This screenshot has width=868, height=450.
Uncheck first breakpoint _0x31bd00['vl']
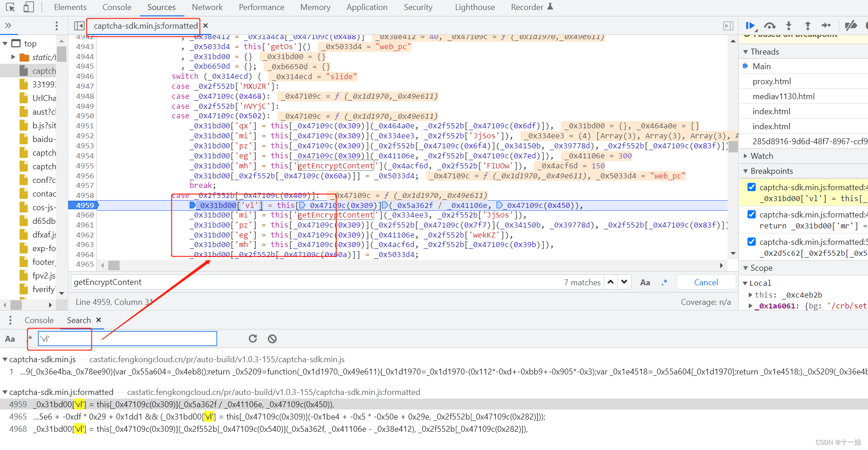pyautogui.click(x=752, y=187)
